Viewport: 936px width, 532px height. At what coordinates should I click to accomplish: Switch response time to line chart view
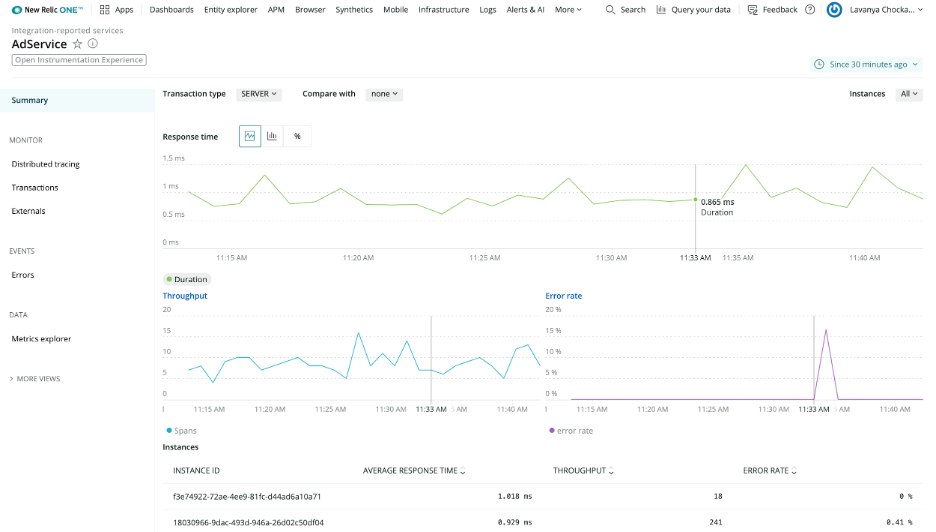click(x=250, y=136)
